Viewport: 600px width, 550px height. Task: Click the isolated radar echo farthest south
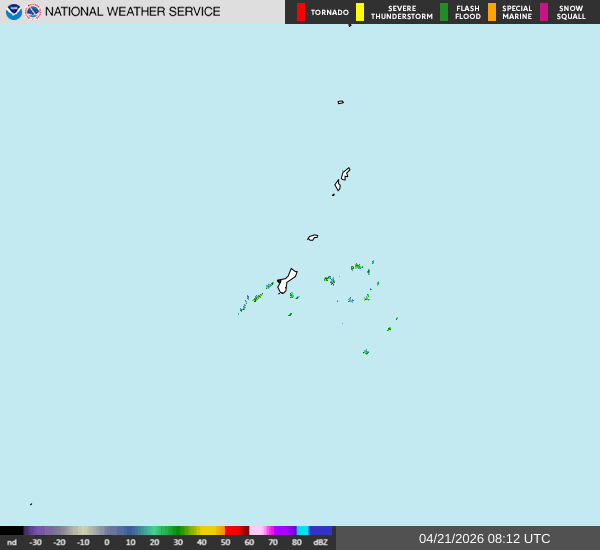click(366, 352)
